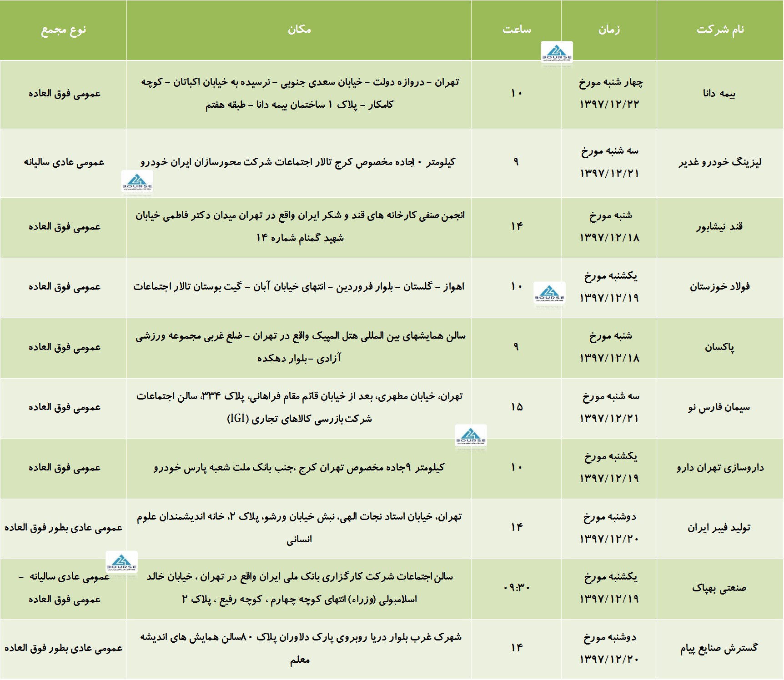Click the date cell in سیمان فارس نو row
The width and height of the screenshot is (784, 680).
610,407
